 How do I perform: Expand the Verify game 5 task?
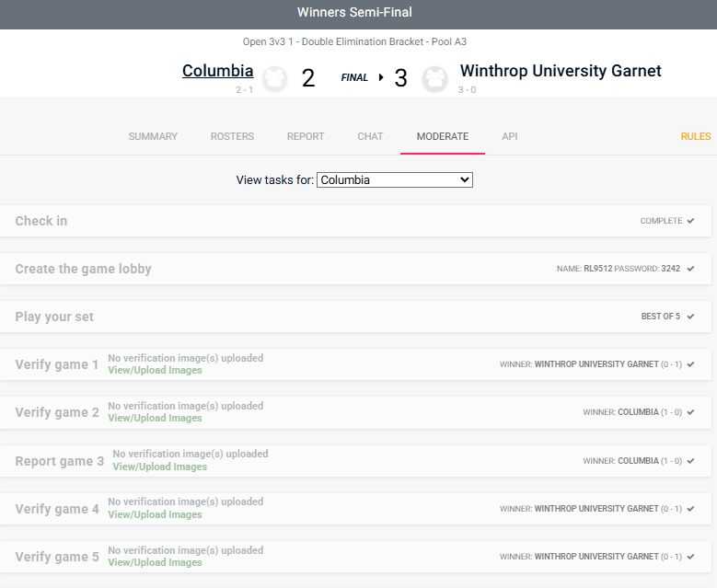click(x=356, y=557)
